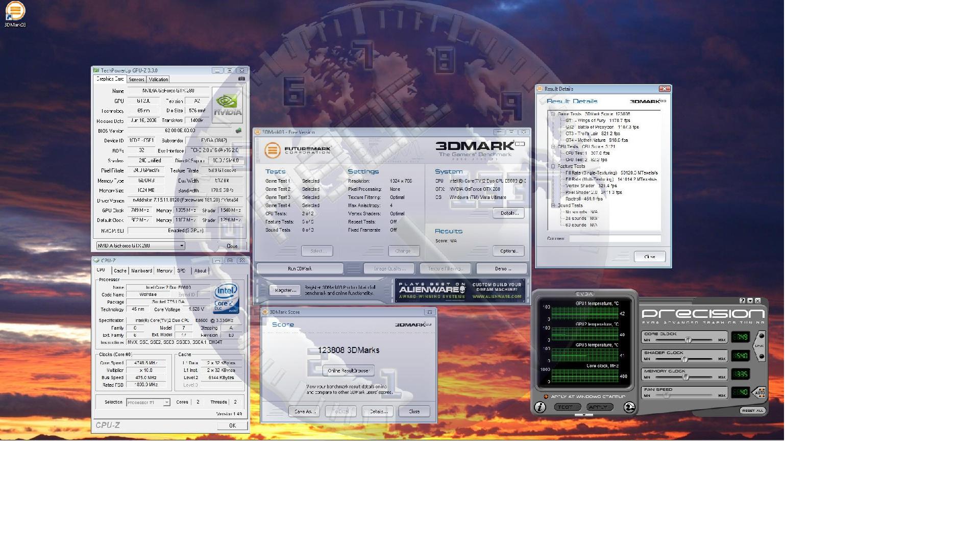The image size is (980, 551).
Task: Click the Core Clock slider handle
Action: [x=688, y=340]
